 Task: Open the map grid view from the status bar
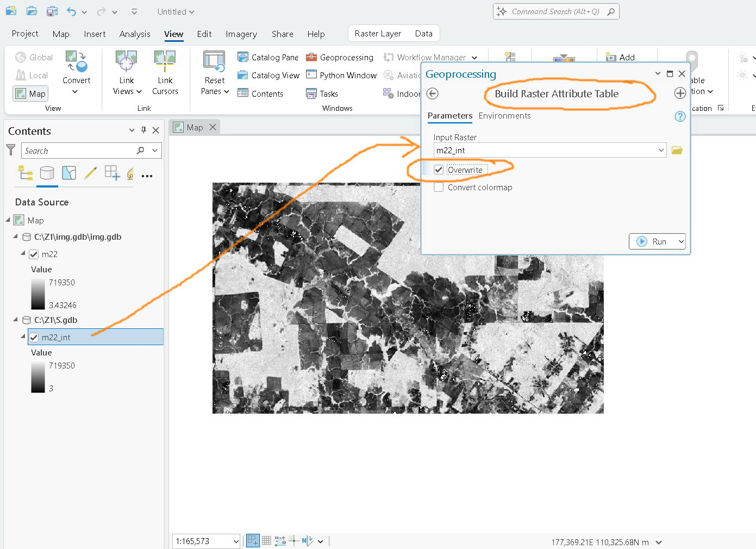coord(266,540)
